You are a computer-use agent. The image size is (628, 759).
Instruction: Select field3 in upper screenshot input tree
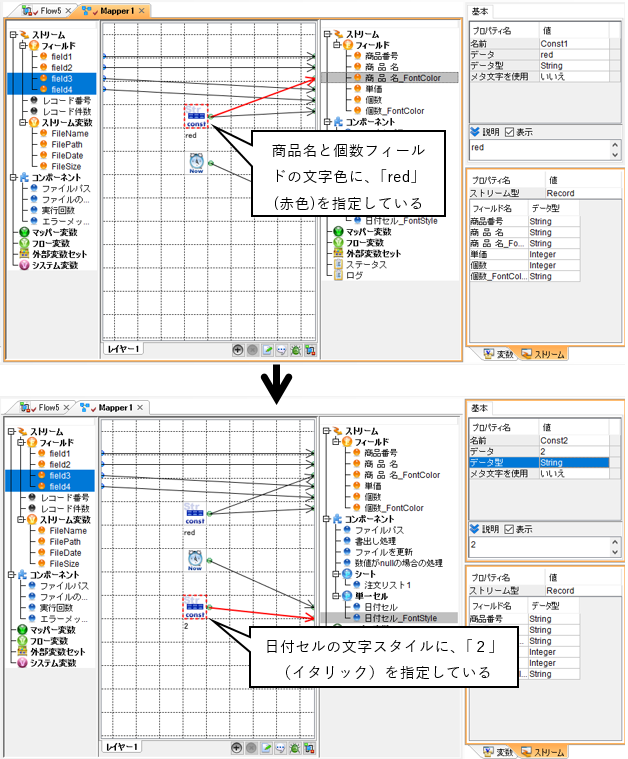click(61, 78)
